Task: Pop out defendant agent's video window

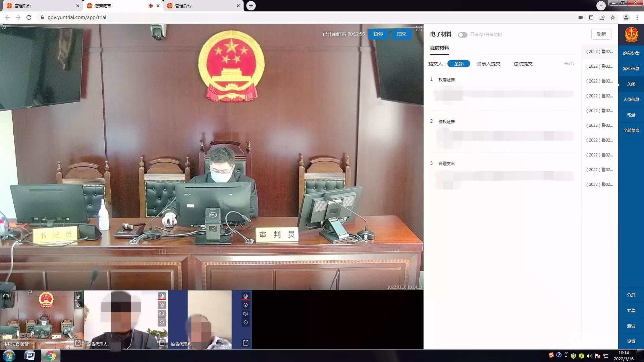Action: tap(246, 343)
